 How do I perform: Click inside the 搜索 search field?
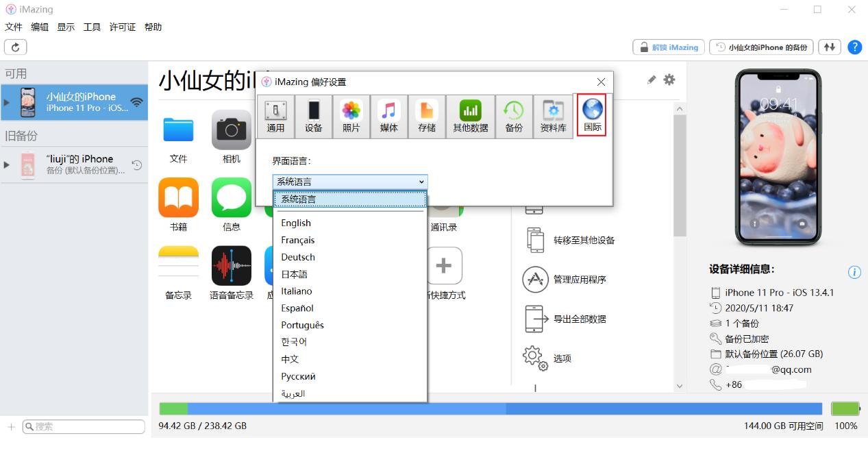[x=82, y=426]
